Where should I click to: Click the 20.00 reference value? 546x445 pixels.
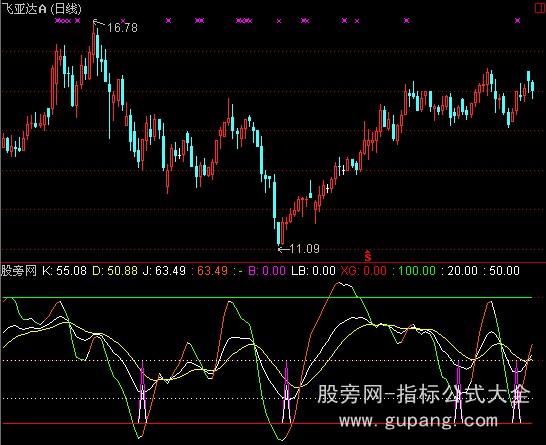(462, 271)
